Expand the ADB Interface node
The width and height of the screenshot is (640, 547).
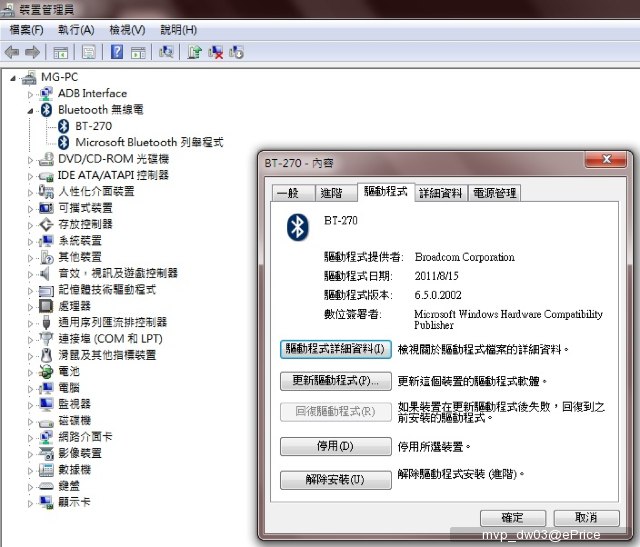[30, 94]
